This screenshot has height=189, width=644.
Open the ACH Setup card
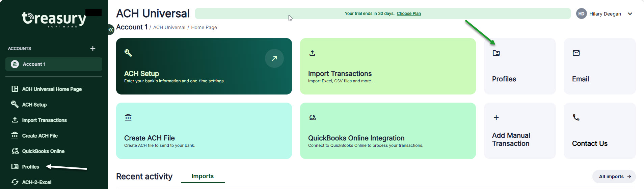204,66
